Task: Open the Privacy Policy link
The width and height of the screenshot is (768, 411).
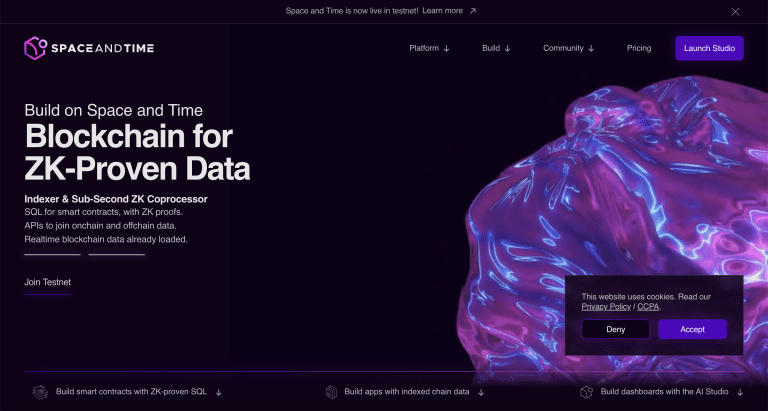Action: (606, 307)
